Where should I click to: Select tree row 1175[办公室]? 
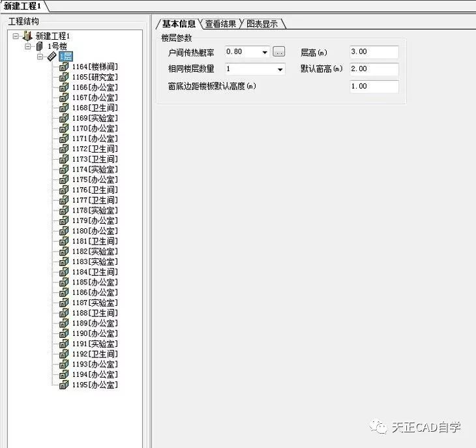coord(95,180)
